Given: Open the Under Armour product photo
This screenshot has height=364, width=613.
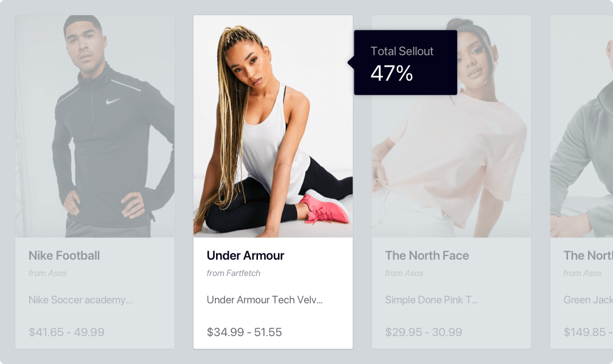Looking at the screenshot, I should [x=273, y=126].
